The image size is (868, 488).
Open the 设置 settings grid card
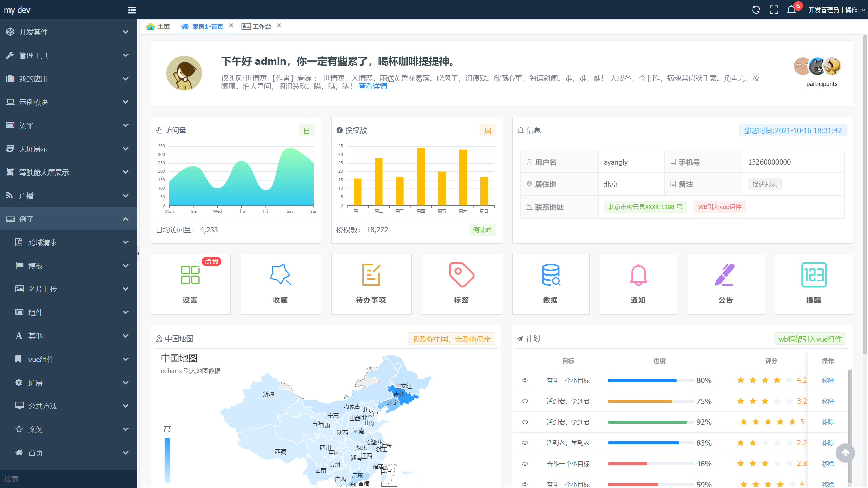(x=190, y=284)
